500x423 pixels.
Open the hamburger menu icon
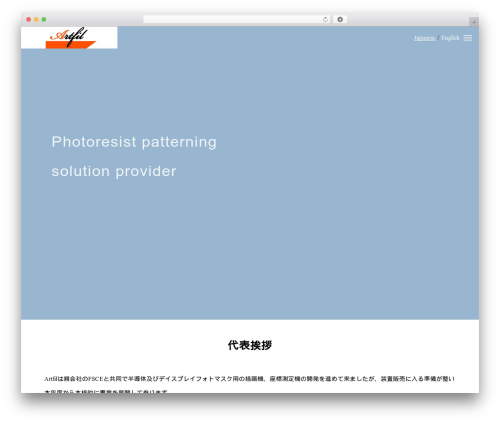(468, 38)
